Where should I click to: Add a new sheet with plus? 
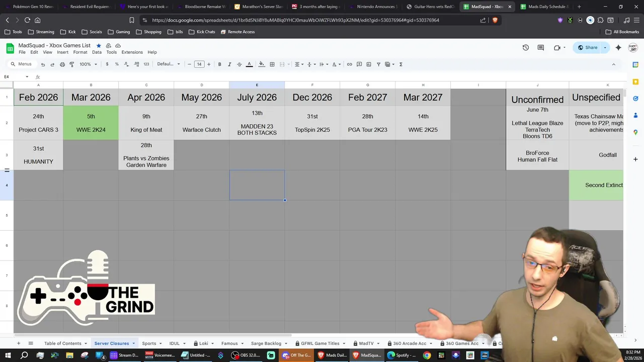19,343
